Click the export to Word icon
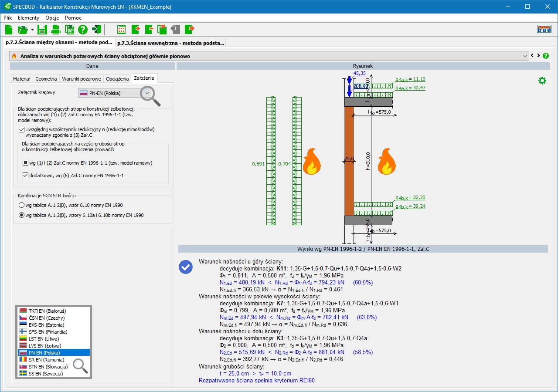The width and height of the screenshot is (558, 392). [69, 30]
